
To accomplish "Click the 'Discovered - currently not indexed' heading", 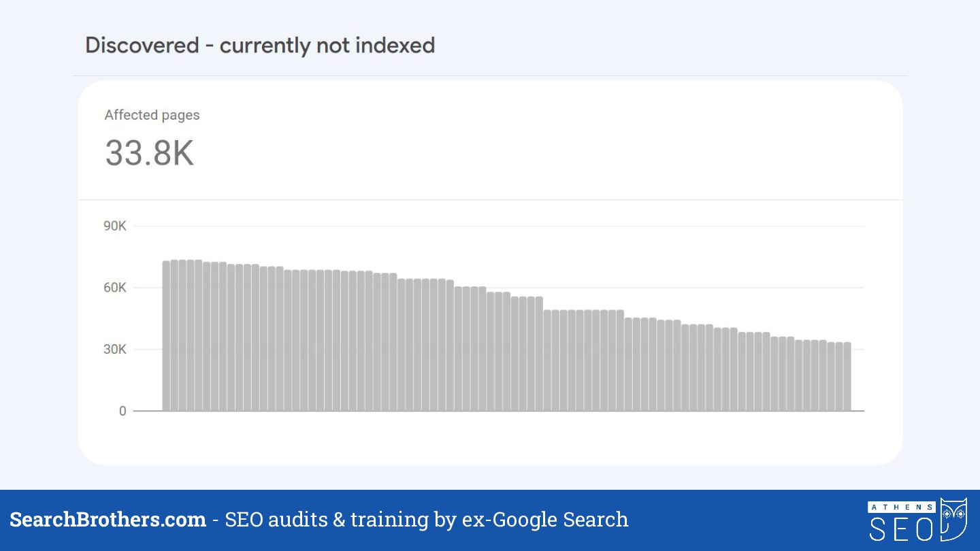I will [x=260, y=46].
